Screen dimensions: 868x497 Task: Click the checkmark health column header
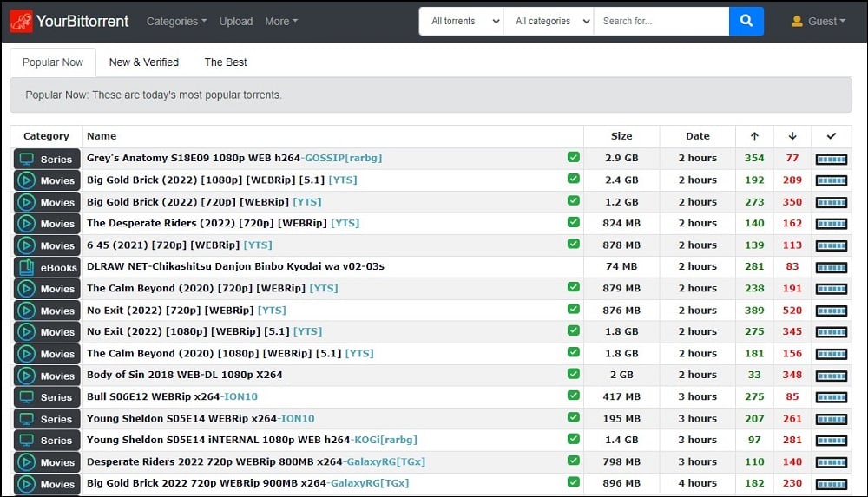(x=831, y=136)
